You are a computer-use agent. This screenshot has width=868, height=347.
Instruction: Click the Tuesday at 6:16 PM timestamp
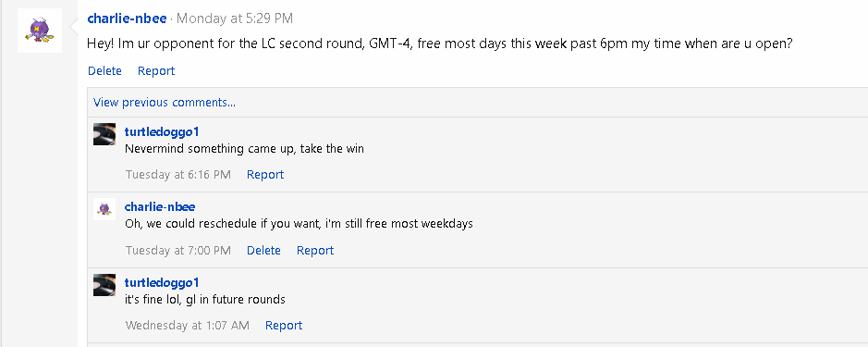click(178, 175)
